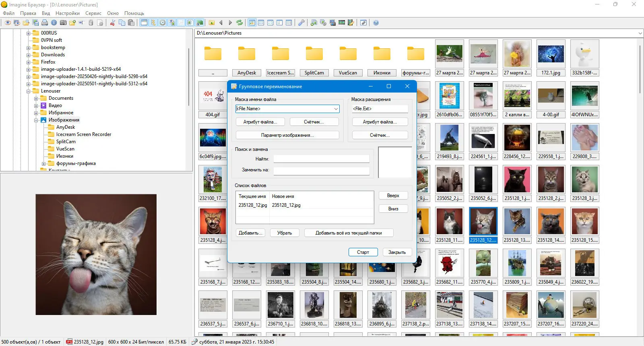Click the film strip with pencil icon
Screen dimensions: 644x346
coord(351,23)
